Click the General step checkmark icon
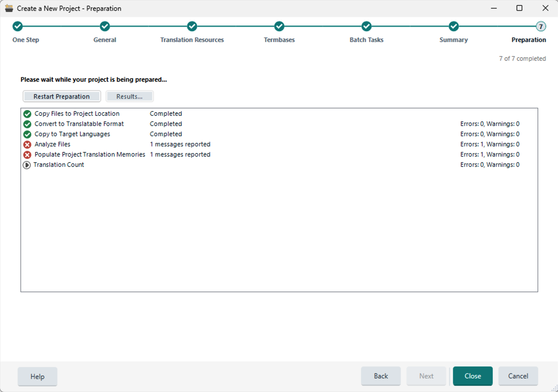This screenshot has width=558, height=392. tap(105, 26)
